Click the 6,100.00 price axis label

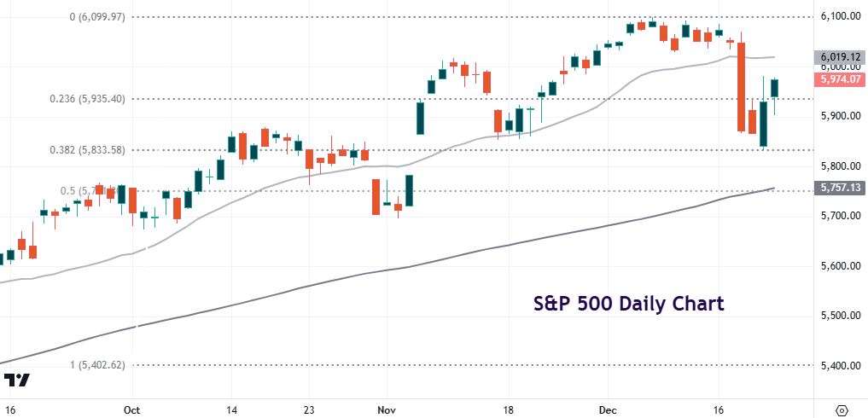pyautogui.click(x=837, y=16)
